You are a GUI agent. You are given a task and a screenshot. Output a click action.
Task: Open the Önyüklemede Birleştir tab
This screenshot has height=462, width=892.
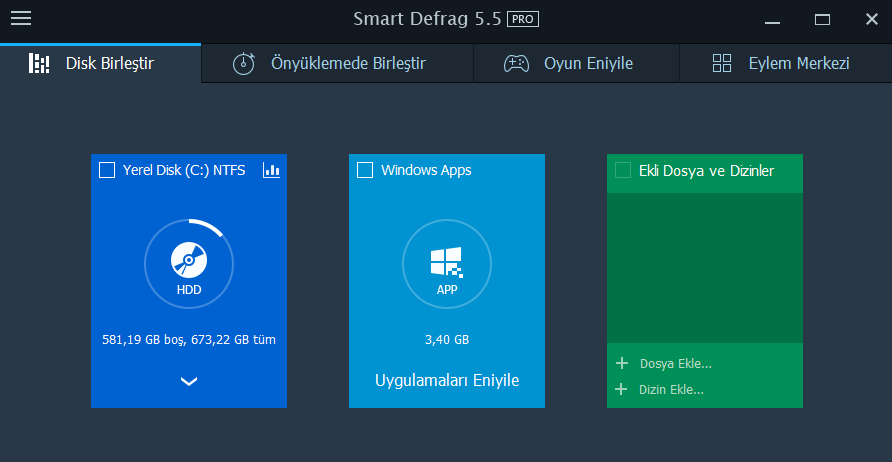(x=337, y=63)
